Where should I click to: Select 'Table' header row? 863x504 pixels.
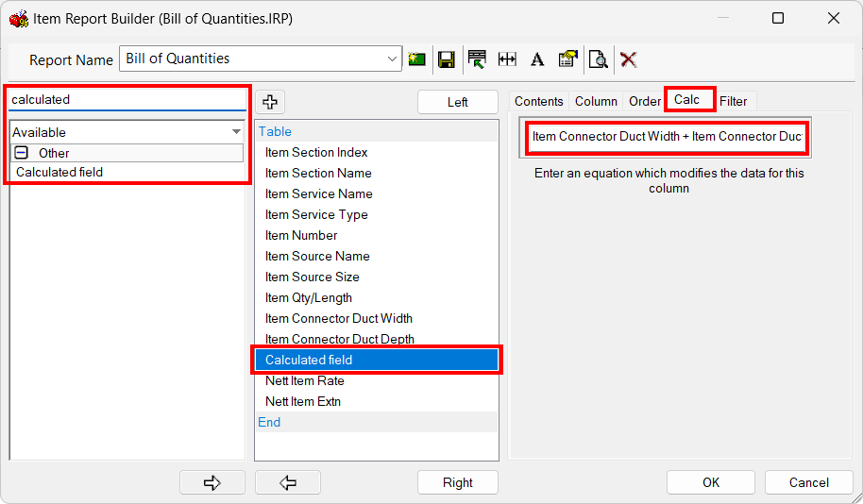[x=377, y=131]
